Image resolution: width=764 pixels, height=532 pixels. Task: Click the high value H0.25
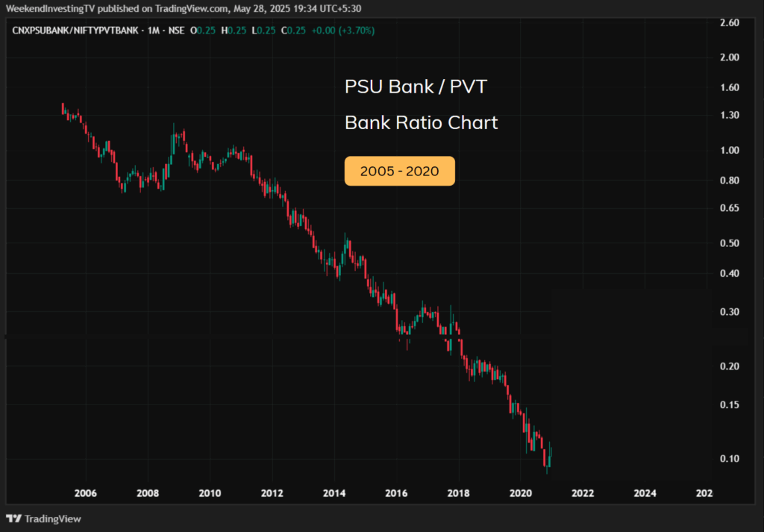click(234, 31)
